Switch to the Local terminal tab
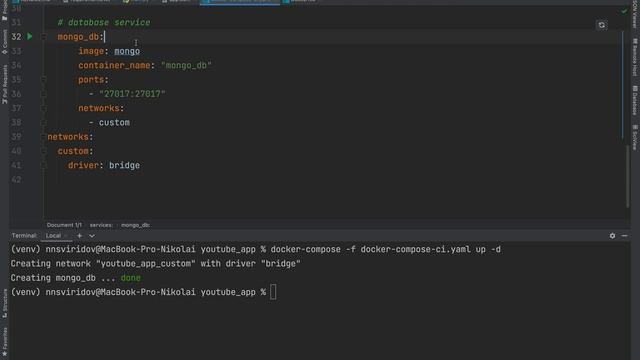The height and width of the screenshot is (360, 640). pos(53,236)
